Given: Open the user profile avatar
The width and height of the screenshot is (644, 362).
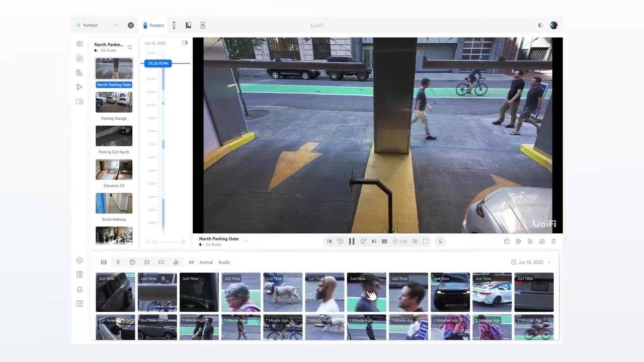Looking at the screenshot, I should (x=553, y=25).
